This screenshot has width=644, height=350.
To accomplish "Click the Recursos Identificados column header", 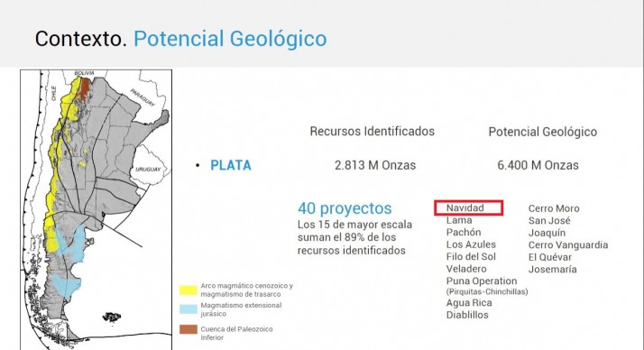I will (373, 132).
